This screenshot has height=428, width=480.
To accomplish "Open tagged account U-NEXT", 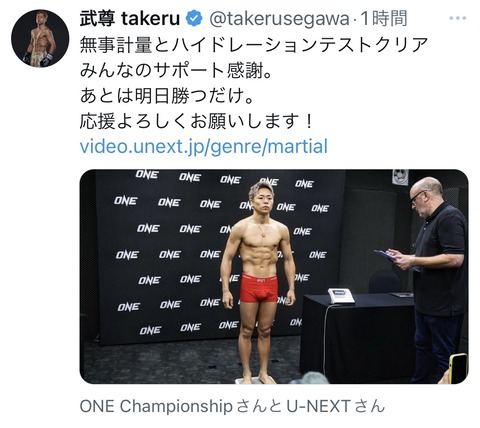I will 318,406.
